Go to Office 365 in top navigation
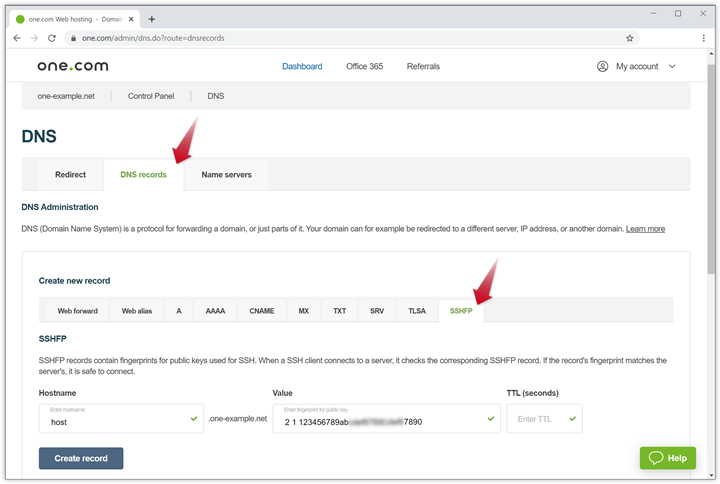This screenshot has width=720, height=484. (364, 66)
